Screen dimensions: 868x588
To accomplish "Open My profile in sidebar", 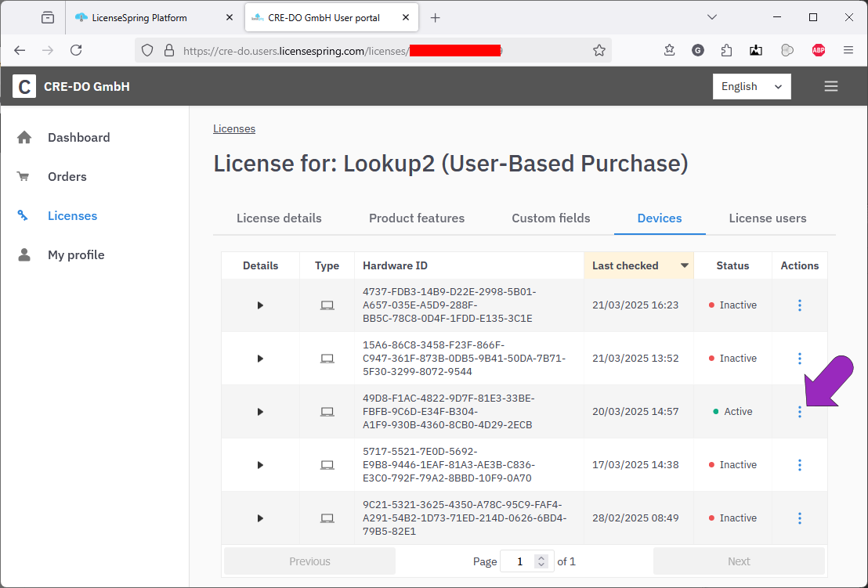I will click(76, 255).
